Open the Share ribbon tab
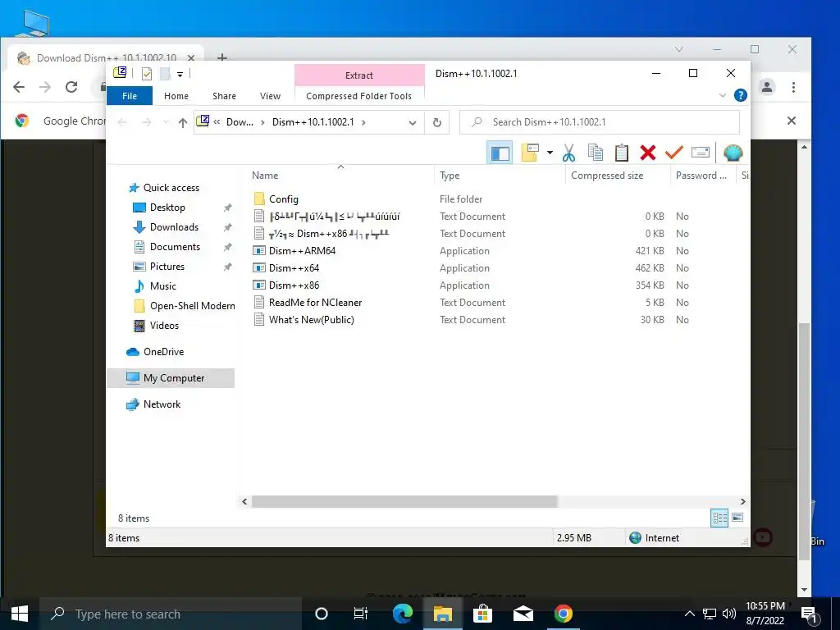Screen dimensions: 840x630 point(224,96)
